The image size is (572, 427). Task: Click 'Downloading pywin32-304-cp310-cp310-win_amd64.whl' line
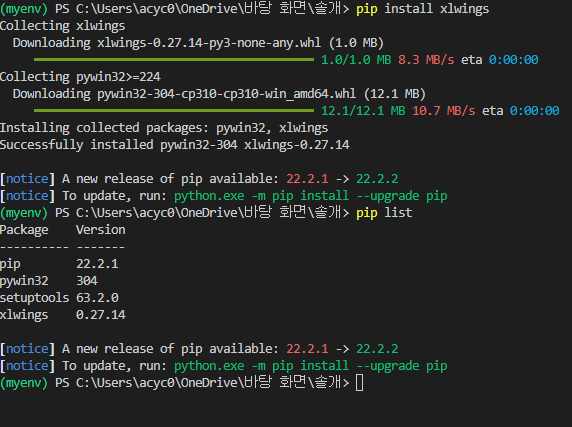point(219,94)
